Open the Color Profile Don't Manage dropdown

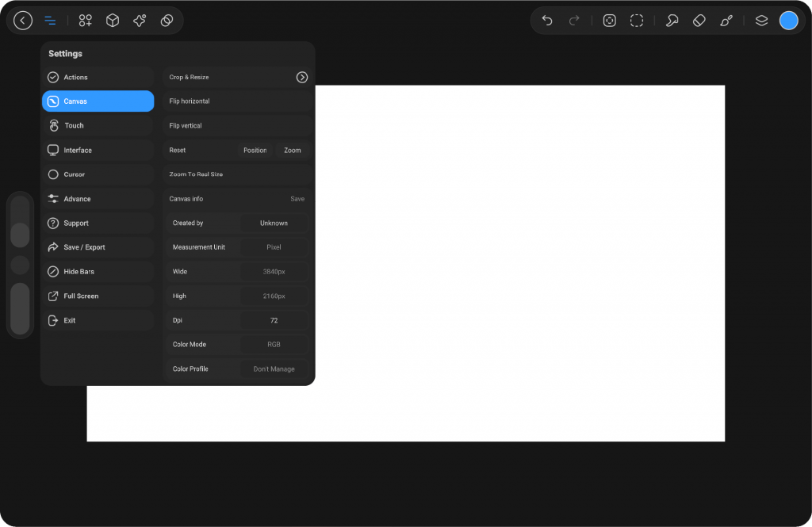tap(274, 369)
